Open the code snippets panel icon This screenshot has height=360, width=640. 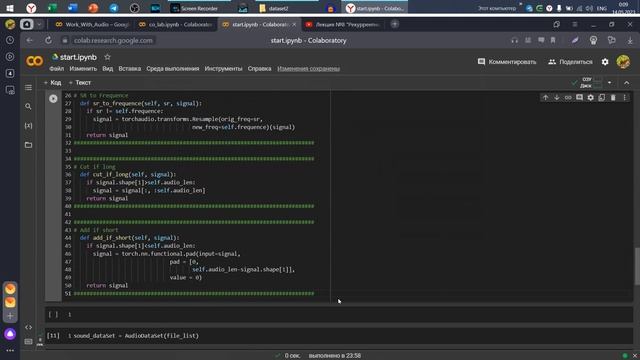(28, 327)
